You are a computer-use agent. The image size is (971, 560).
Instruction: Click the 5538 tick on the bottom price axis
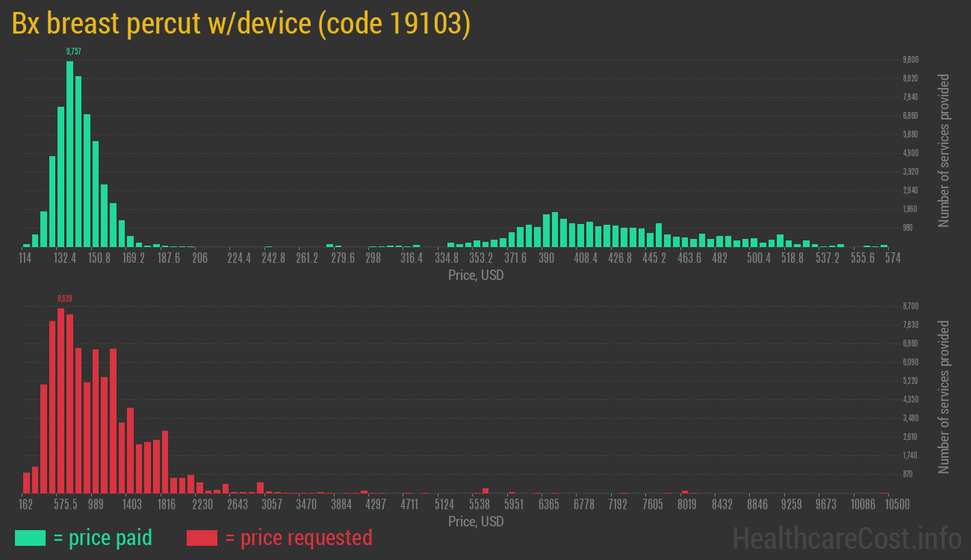tap(479, 505)
